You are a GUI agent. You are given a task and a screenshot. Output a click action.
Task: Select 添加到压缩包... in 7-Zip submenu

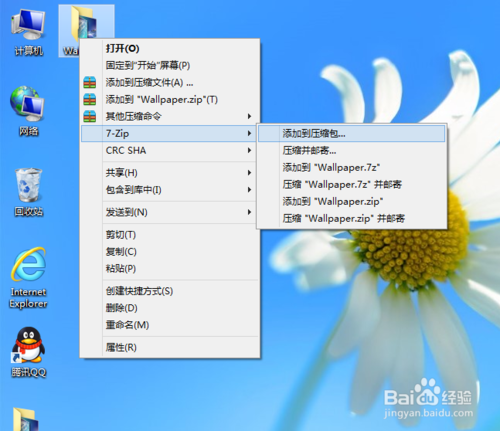(352, 134)
